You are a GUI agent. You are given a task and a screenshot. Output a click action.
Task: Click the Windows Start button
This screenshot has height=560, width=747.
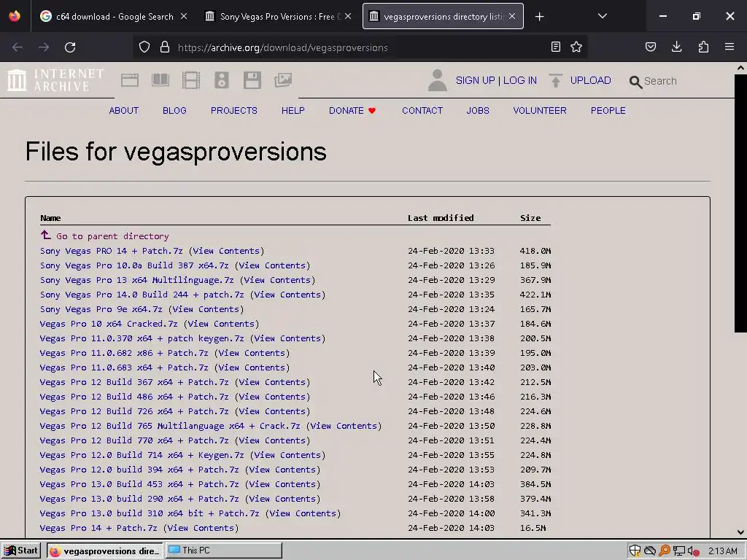[x=21, y=551]
